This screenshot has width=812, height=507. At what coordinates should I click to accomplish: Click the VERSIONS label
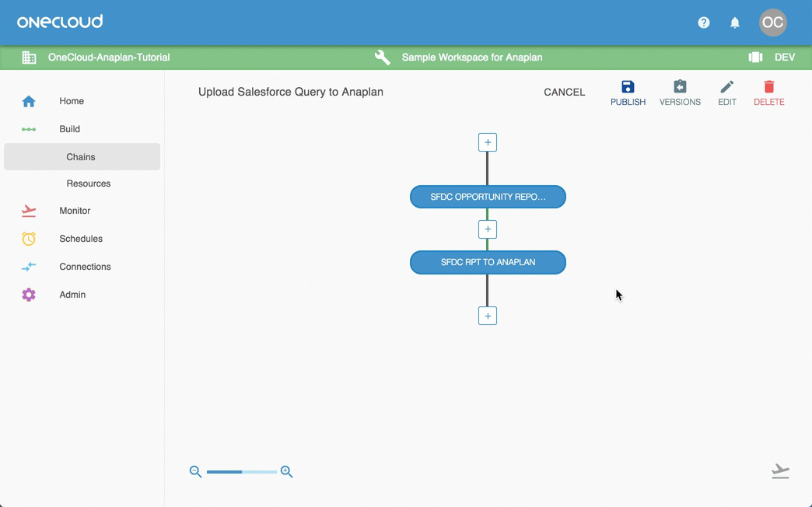[680, 102]
